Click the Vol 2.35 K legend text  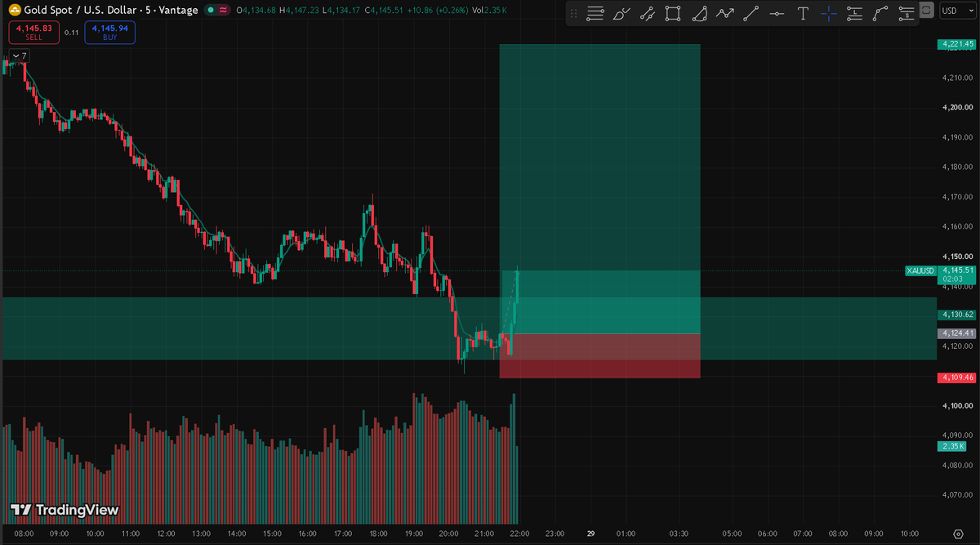[x=489, y=10]
